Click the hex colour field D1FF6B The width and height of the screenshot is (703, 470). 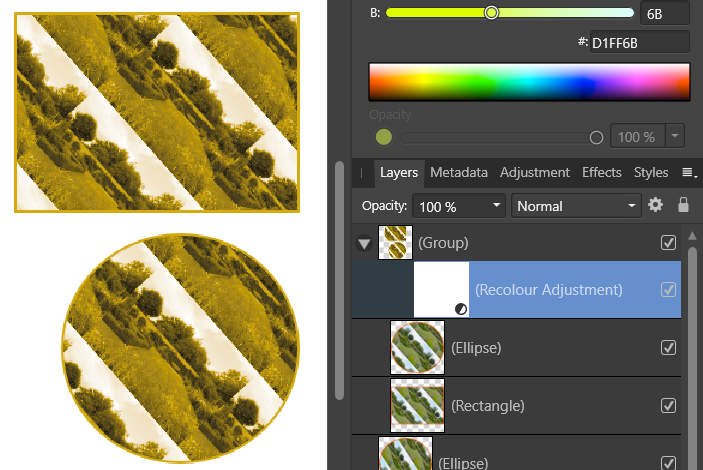(x=639, y=43)
